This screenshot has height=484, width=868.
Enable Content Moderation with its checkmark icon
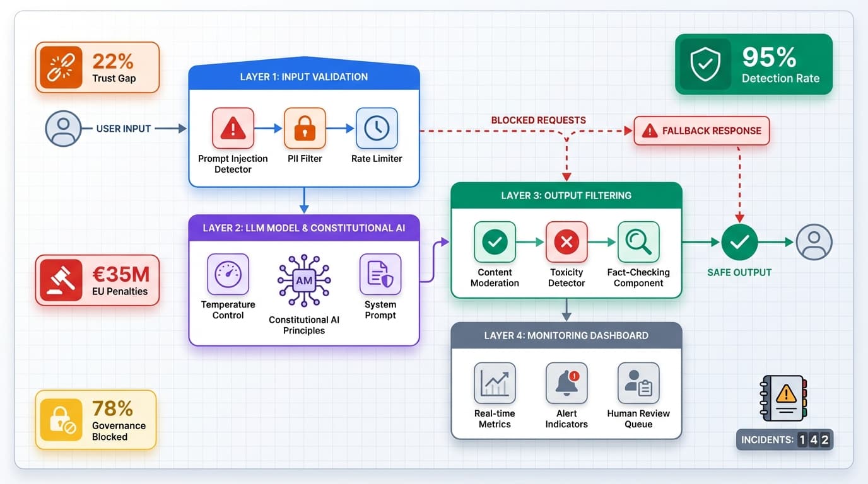coord(495,241)
